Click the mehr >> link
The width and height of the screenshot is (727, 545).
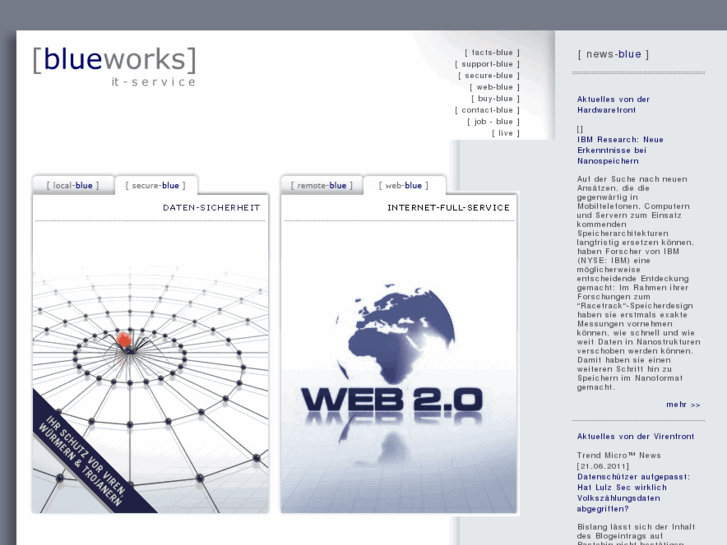coord(683,405)
